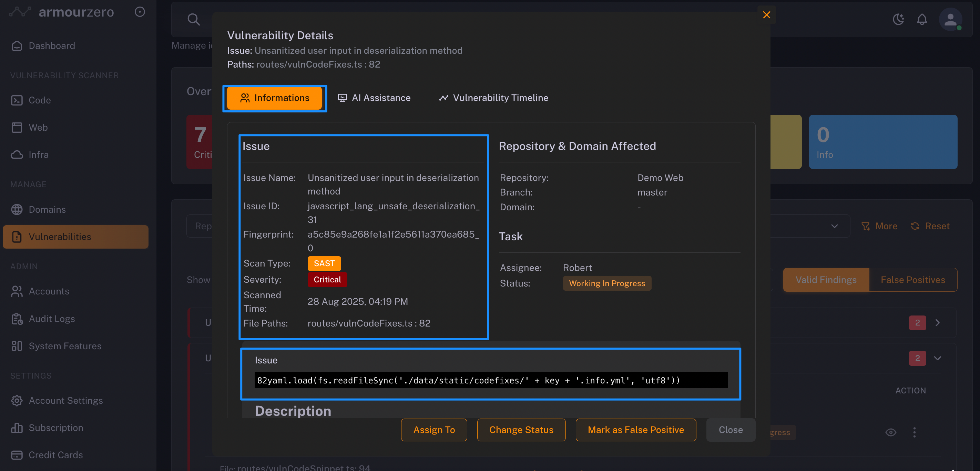Open three-dot row actions menu

tap(915, 432)
